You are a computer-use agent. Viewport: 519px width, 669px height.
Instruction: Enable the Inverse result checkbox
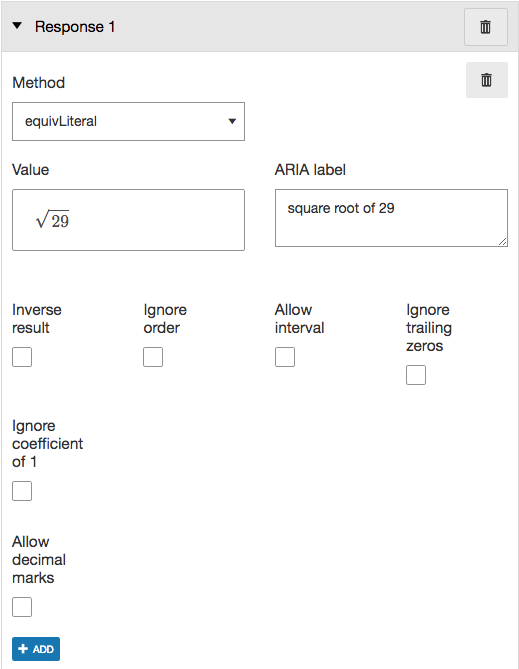[x=22, y=357]
